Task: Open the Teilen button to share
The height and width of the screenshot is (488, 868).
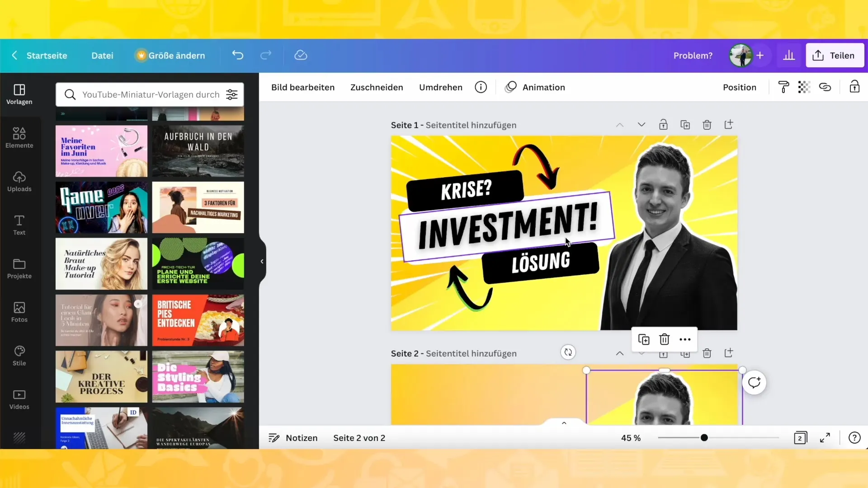Action: [x=835, y=56]
